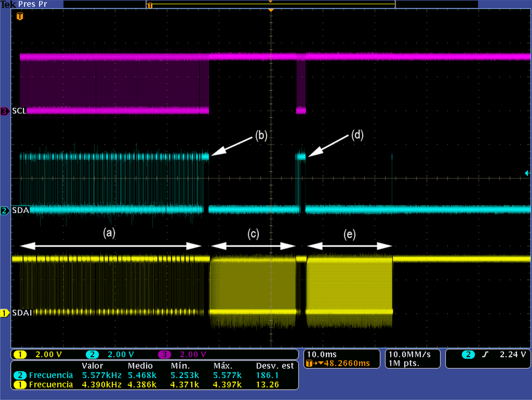Click the orange trigger point triangle at top center
This screenshot has width=532, height=400.
click(270, 10)
